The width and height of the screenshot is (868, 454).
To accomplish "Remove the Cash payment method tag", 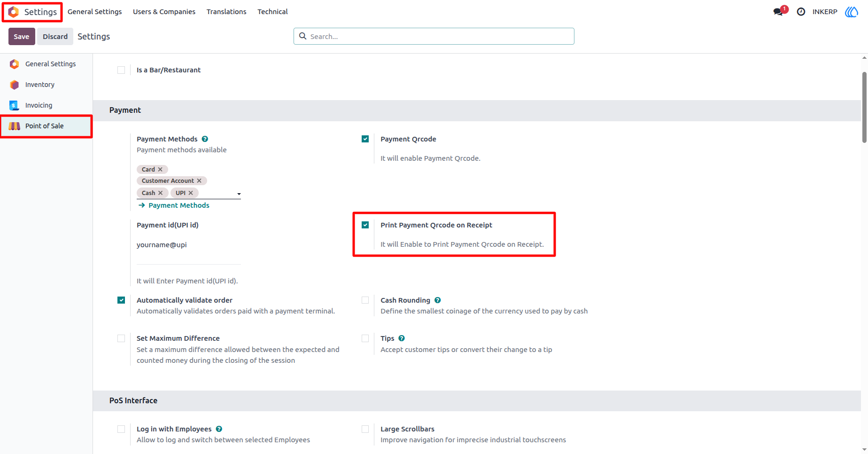I will (160, 193).
